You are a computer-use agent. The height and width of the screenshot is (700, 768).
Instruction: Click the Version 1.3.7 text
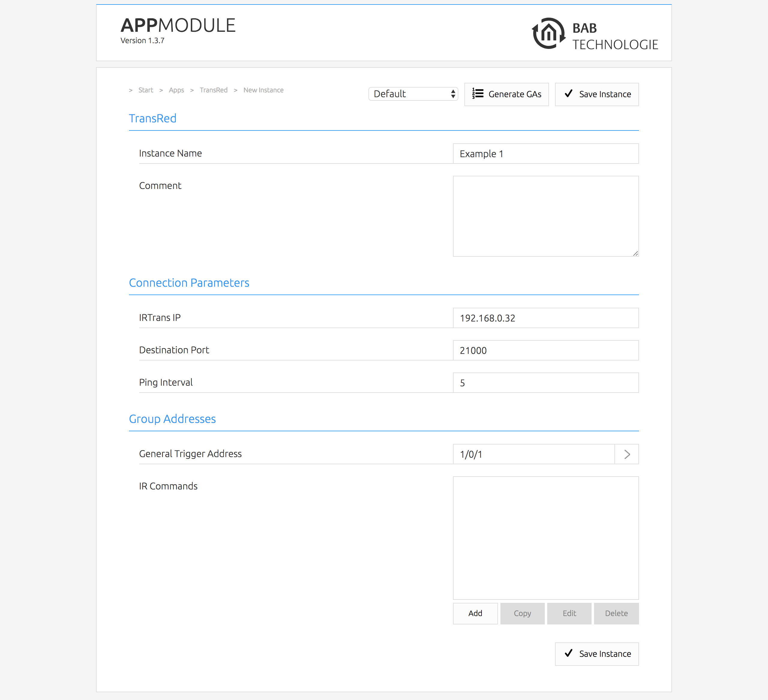142,41
